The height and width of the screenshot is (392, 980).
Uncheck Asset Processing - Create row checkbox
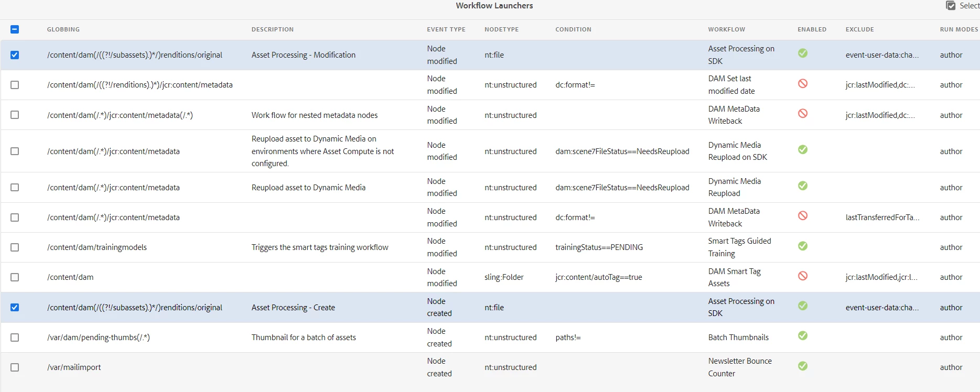click(15, 308)
